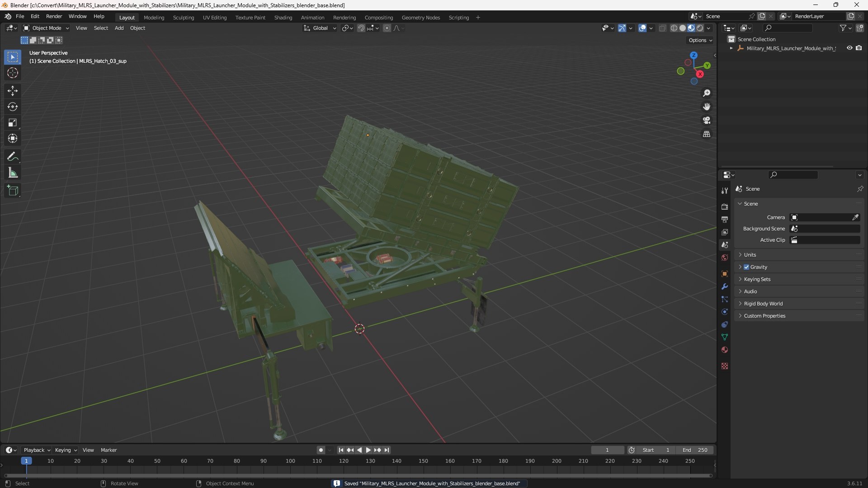Click the pan view hand icon

[707, 107]
